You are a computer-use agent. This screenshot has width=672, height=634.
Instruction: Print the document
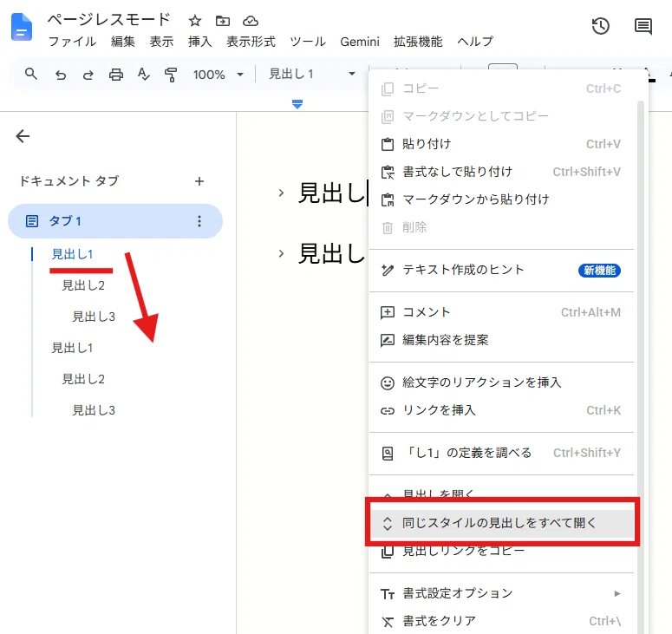tap(115, 75)
